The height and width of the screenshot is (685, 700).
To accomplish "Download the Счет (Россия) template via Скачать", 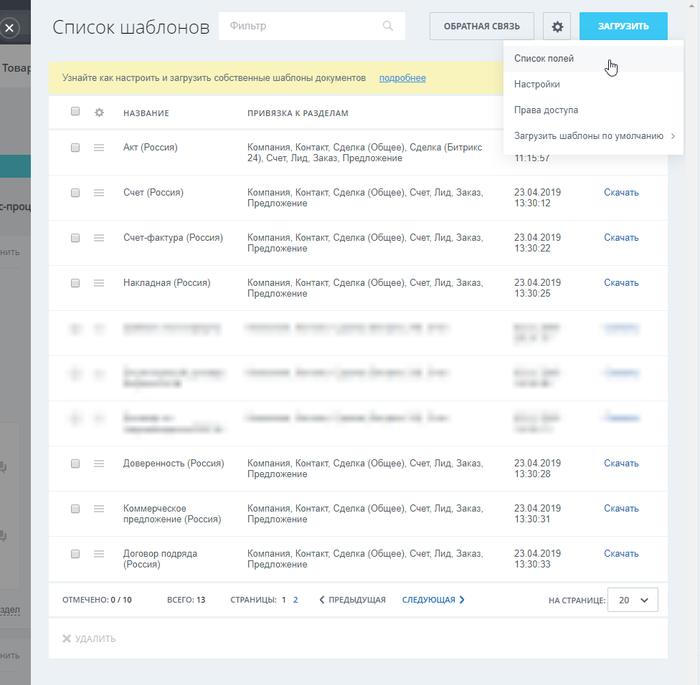I will coord(621,193).
